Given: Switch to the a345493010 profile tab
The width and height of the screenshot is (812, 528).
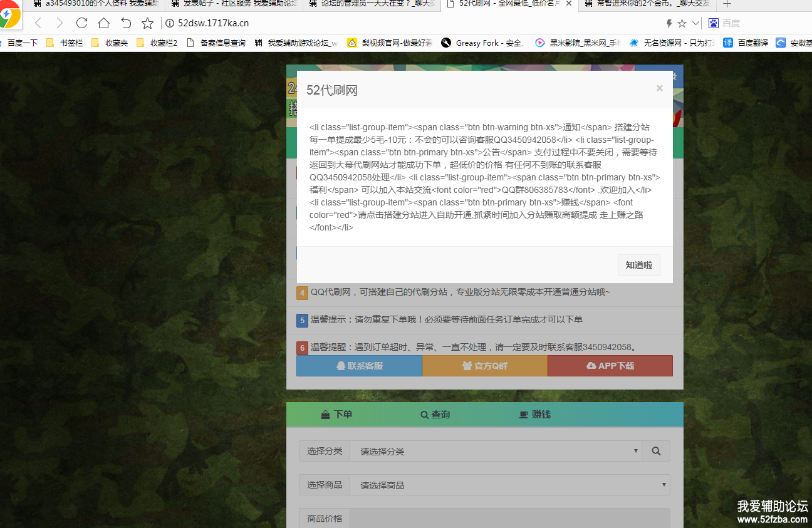Looking at the screenshot, I should click(96, 4).
